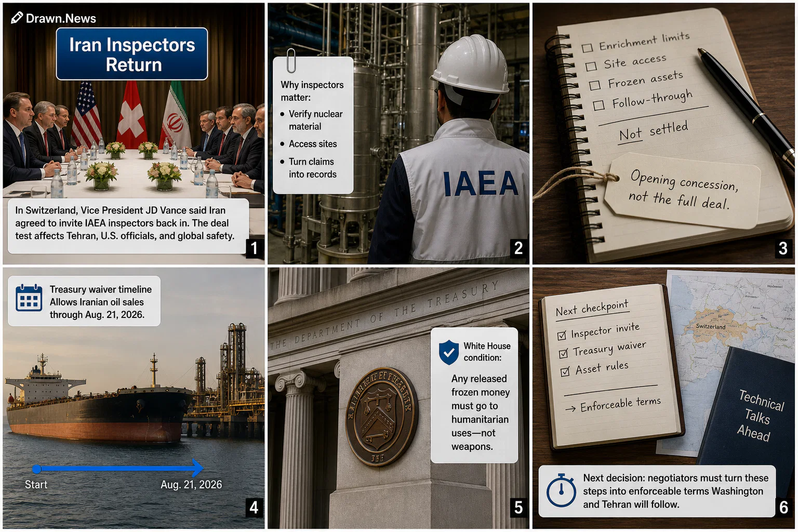This screenshot has width=798, height=532.
Task: Check the Frozen assets checkbox
Action: tap(595, 85)
